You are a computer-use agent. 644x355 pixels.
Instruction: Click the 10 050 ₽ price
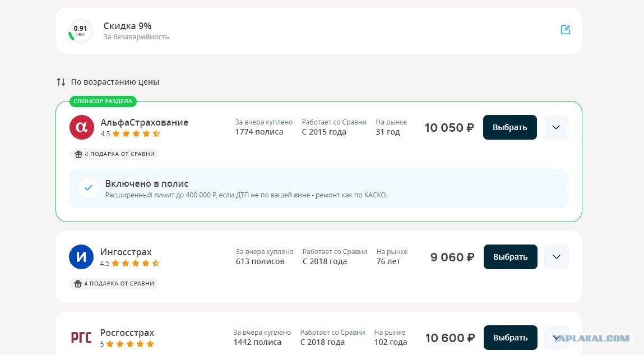tap(450, 128)
